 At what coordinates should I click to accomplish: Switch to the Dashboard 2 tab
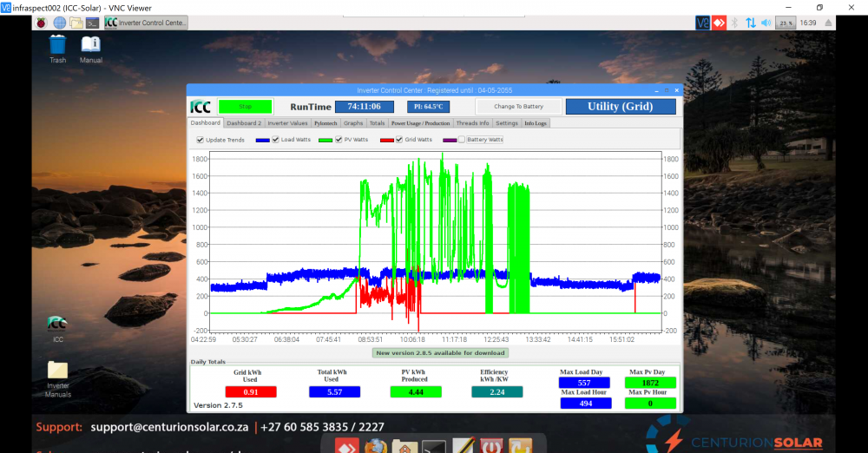[244, 123]
